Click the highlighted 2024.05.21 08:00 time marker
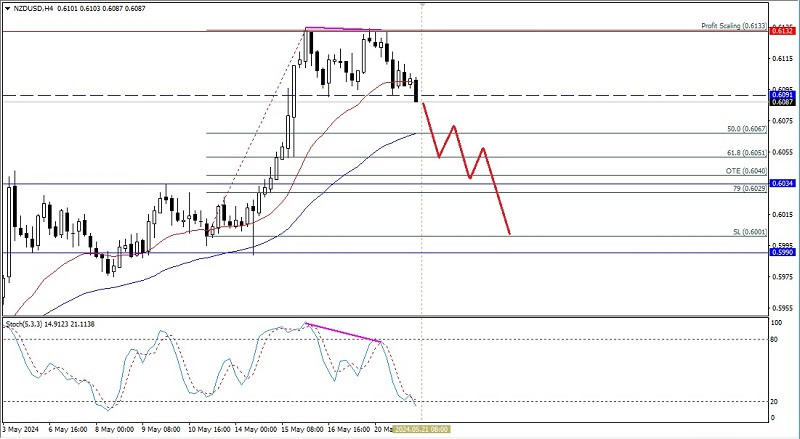This screenshot has height=439, width=800. (x=422, y=429)
